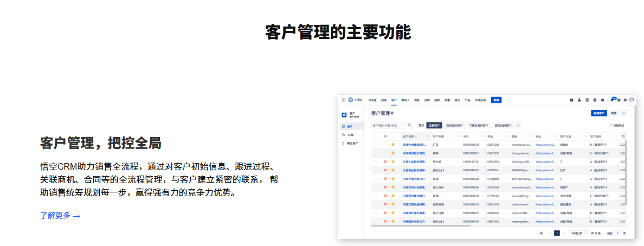644x246 pixels.
Task: Click the CRM shield logo icon
Action: pyautogui.click(x=350, y=100)
